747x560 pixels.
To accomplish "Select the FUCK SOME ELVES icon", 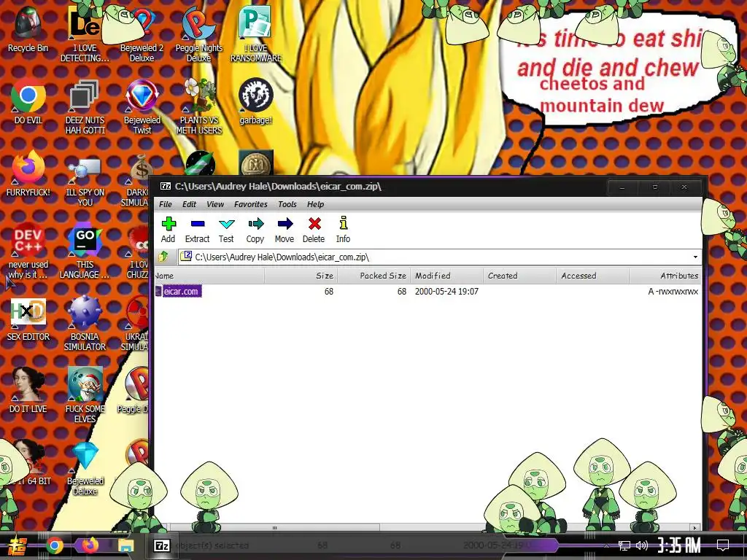I will click(85, 395).
